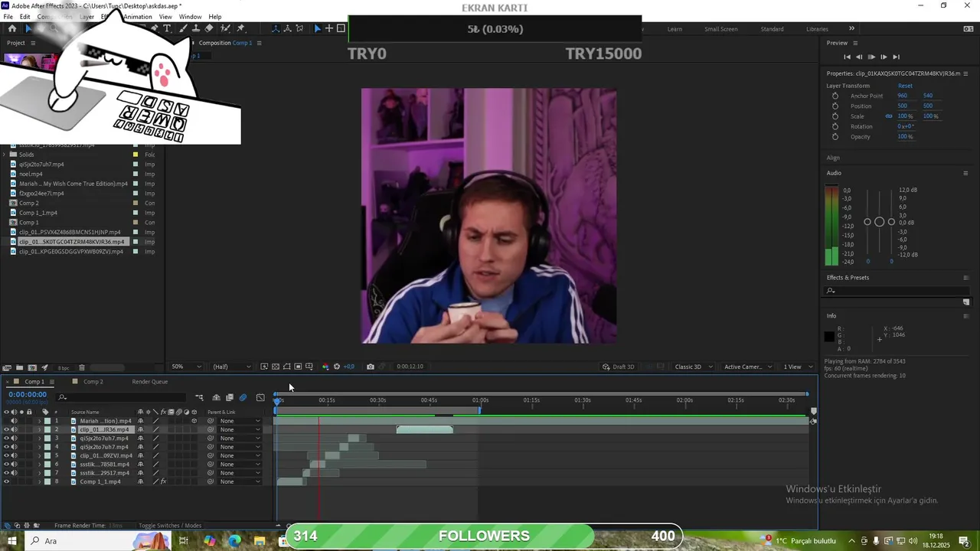Hide layer 6 ssstik....78581.mp4

pos(6,465)
